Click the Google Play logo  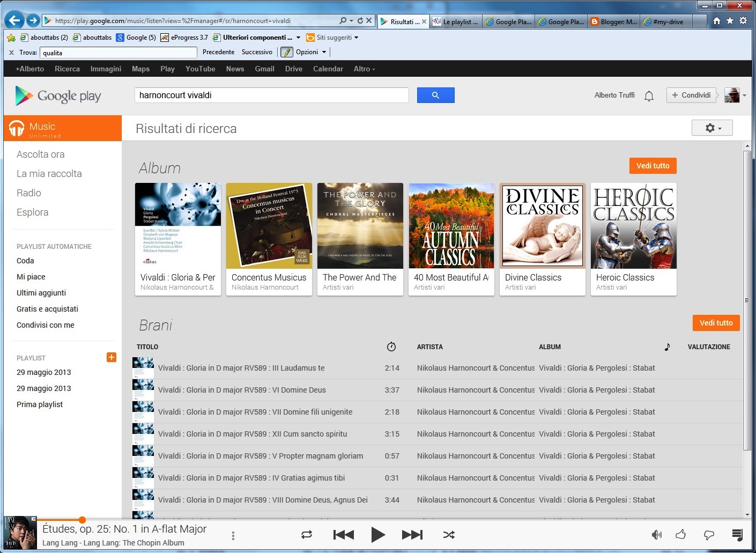coord(58,95)
